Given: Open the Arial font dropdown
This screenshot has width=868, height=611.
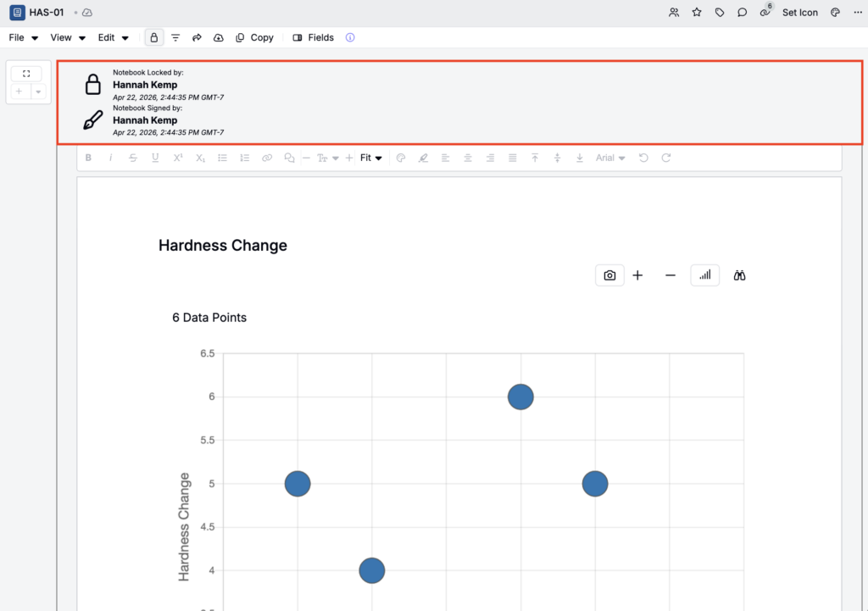Looking at the screenshot, I should pos(610,158).
